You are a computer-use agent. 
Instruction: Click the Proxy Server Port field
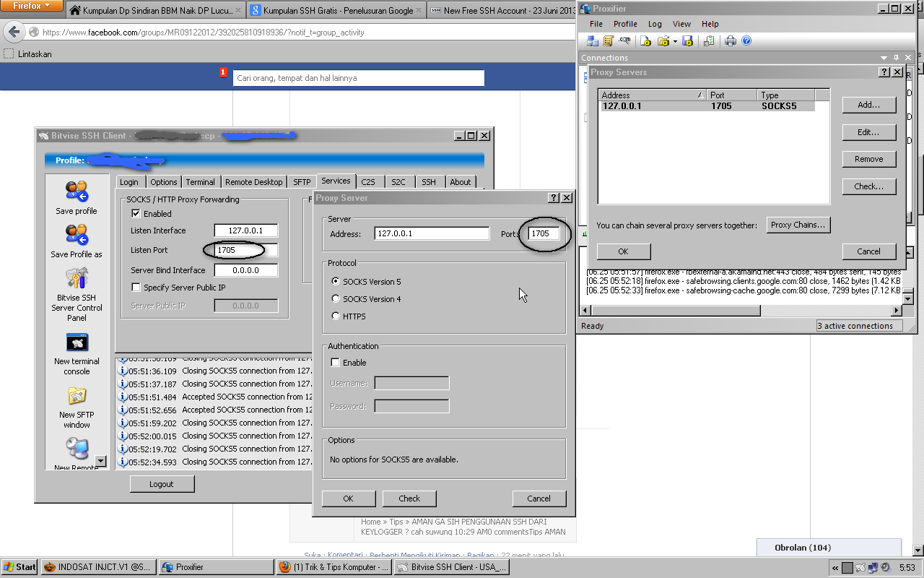544,233
